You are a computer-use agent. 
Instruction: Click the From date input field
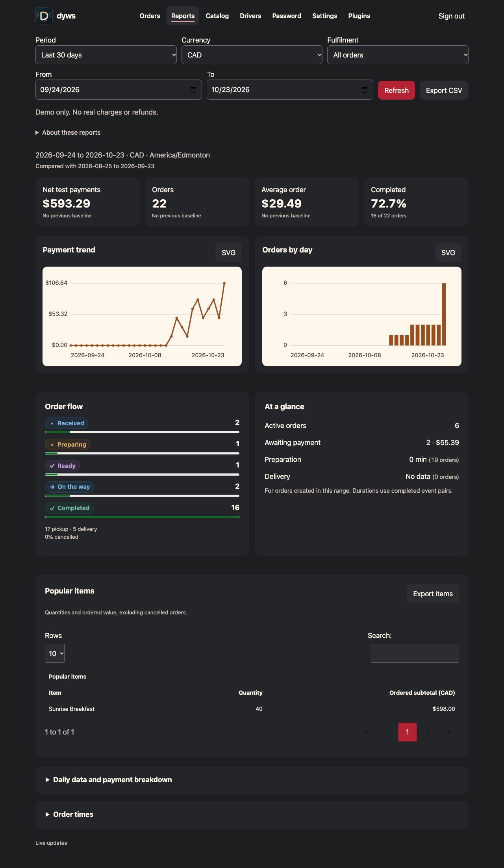click(119, 90)
